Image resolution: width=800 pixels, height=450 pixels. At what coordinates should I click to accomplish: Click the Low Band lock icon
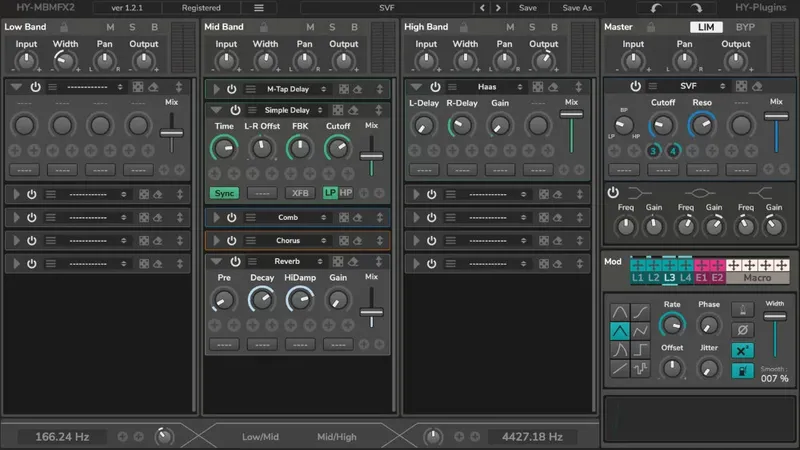point(62,27)
